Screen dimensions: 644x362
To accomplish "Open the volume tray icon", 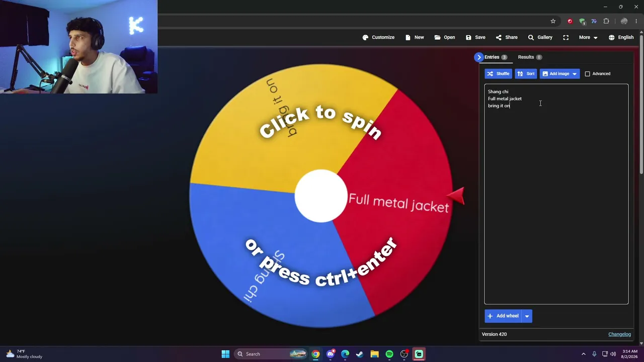I will point(613,354).
